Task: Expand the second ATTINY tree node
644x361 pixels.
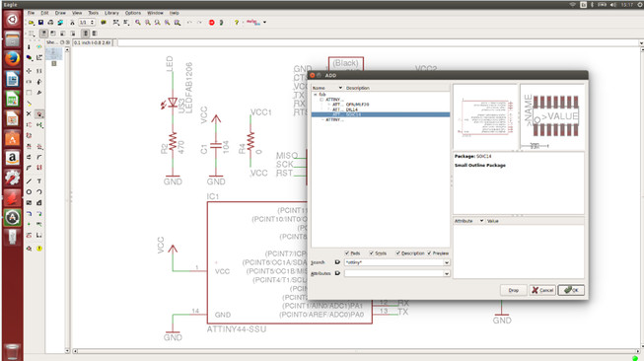Action: [x=322, y=119]
